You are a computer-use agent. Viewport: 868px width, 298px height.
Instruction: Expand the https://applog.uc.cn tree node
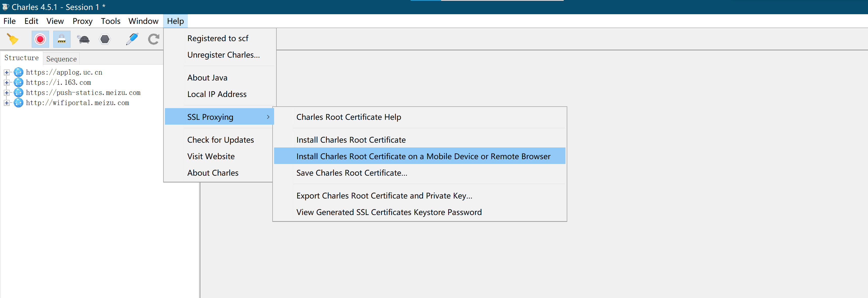click(6, 73)
